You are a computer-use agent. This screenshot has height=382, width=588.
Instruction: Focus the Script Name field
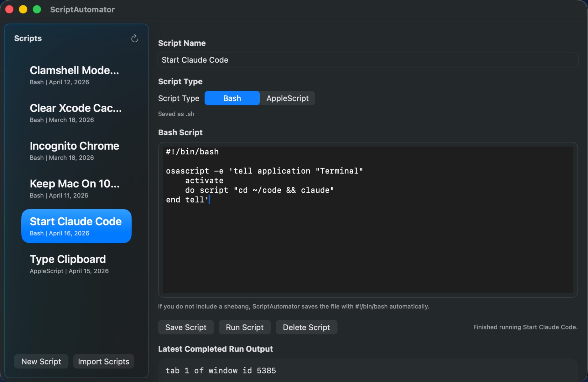click(368, 60)
